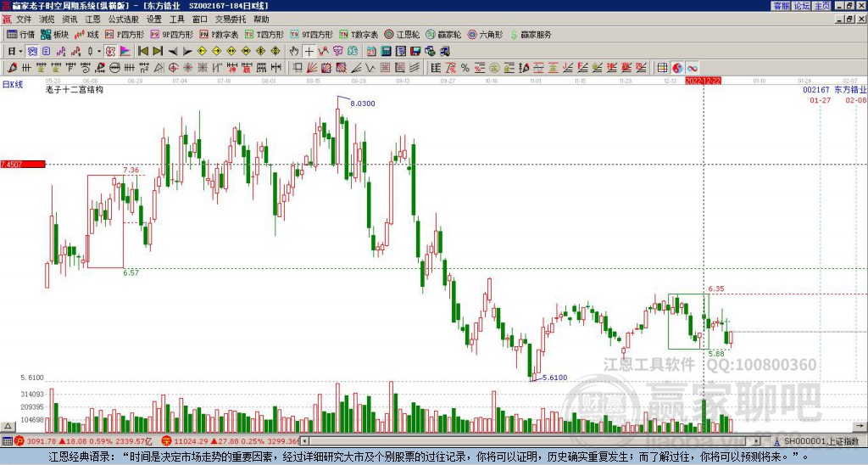Select the circle-with-line drawing tool
The height and width of the screenshot is (465, 868).
tap(114, 68)
